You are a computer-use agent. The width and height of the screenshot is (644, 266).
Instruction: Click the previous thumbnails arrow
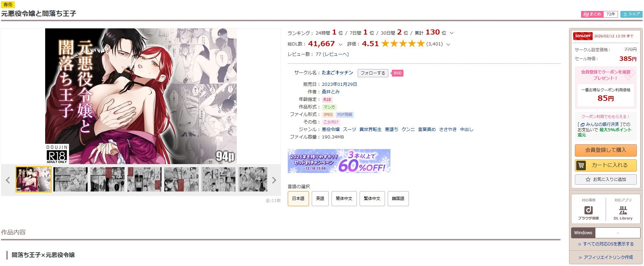pos(8,180)
